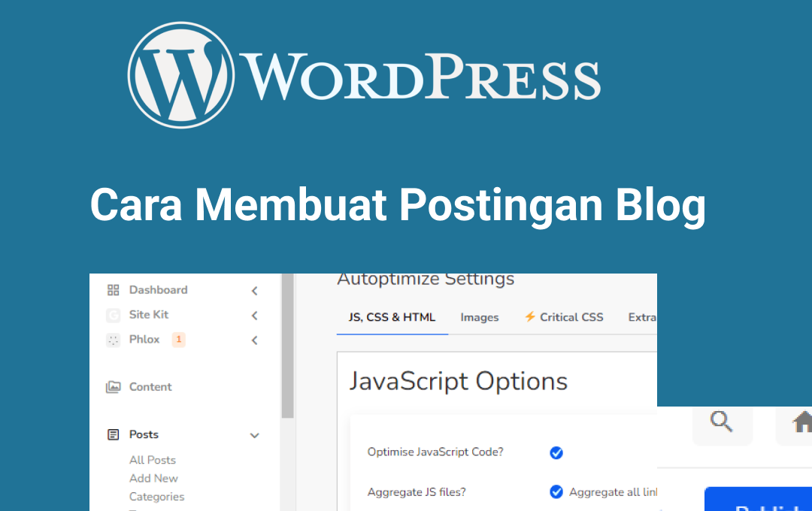
Task: Switch to the Images tab
Action: click(480, 317)
